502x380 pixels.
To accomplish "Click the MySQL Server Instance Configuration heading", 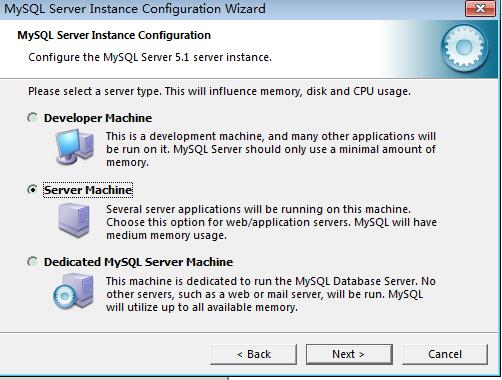I will click(x=114, y=35).
